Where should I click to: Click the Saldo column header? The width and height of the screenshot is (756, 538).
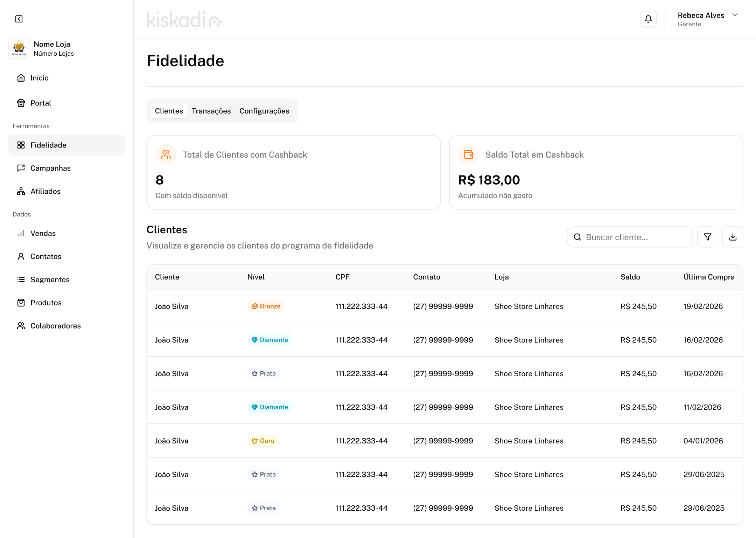(630, 277)
